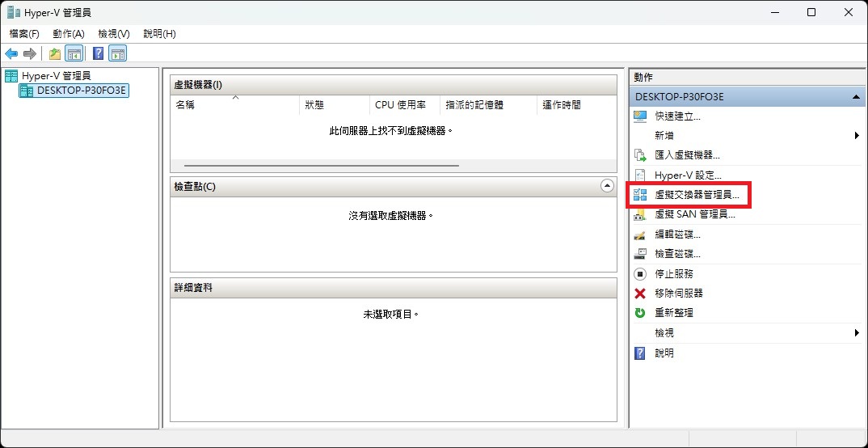Click the Forward arrow toolbar icon
The height and width of the screenshot is (448, 868).
tap(30, 53)
